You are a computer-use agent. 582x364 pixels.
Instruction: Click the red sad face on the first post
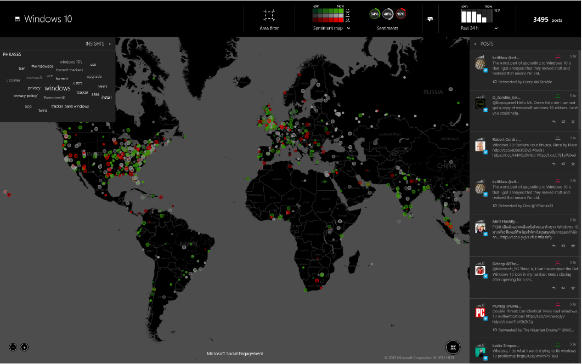[558, 57]
